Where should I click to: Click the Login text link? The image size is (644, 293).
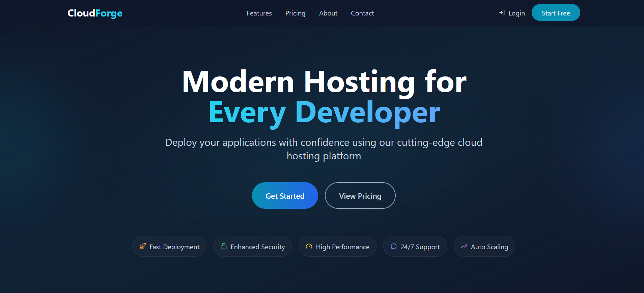click(516, 13)
